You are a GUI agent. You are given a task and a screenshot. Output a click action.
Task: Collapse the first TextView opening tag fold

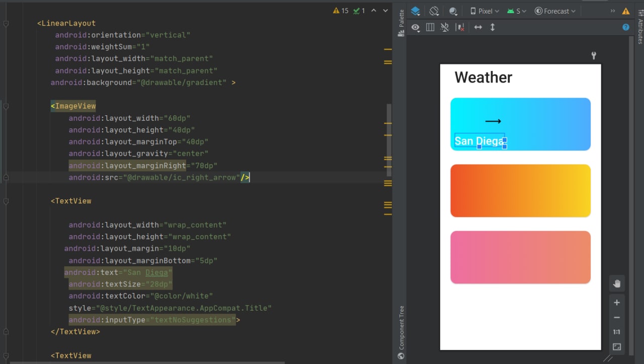6,201
